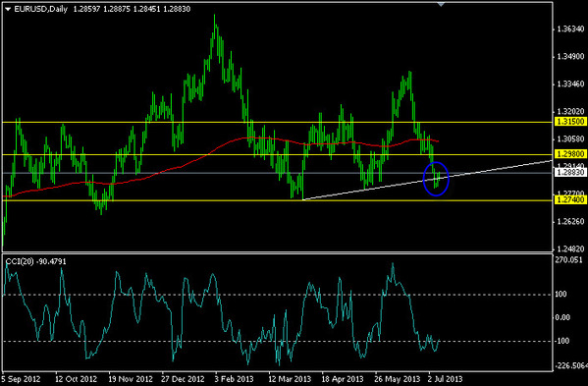Click the triangle next to EURUSD,Daily title
Viewport: 588px width, 386px height.
point(8,10)
